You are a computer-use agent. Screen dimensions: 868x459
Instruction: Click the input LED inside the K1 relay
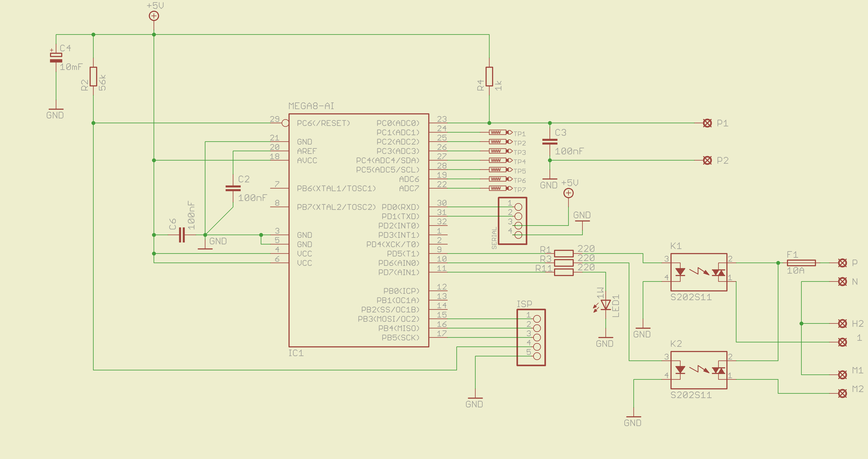point(680,272)
